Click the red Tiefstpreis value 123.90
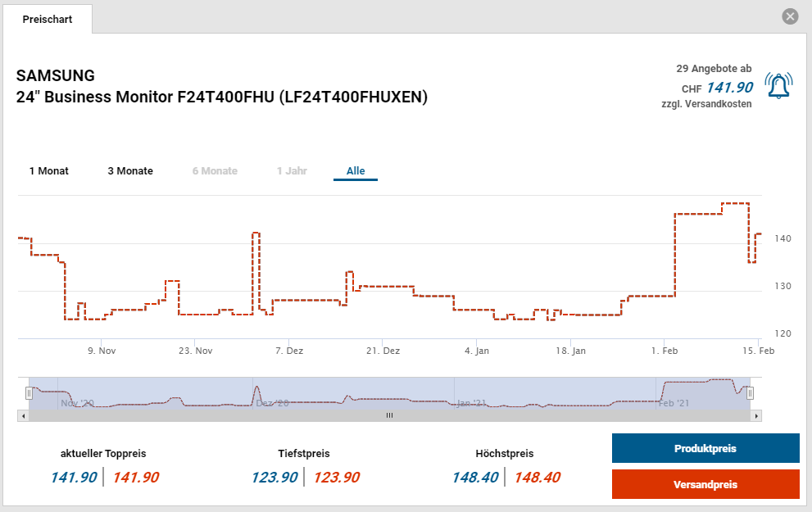This screenshot has height=512, width=812. [x=337, y=478]
